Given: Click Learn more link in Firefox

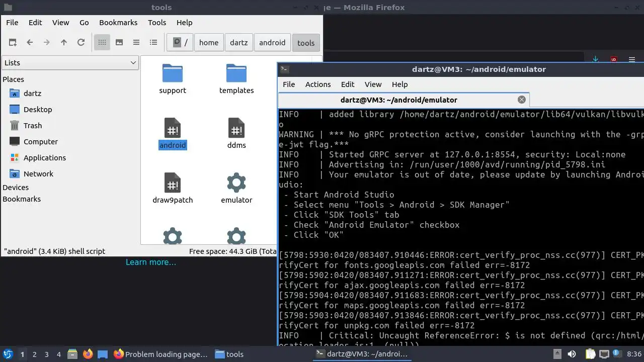Looking at the screenshot, I should coord(151,262).
